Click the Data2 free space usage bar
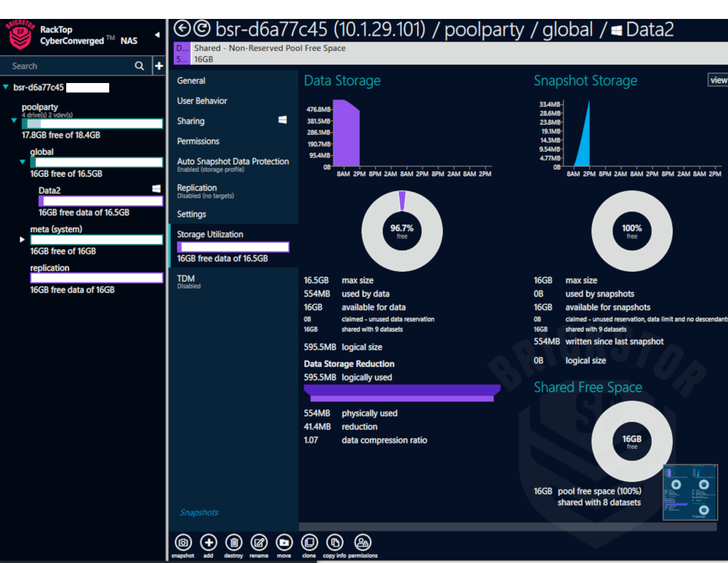728x563 pixels. point(100,200)
